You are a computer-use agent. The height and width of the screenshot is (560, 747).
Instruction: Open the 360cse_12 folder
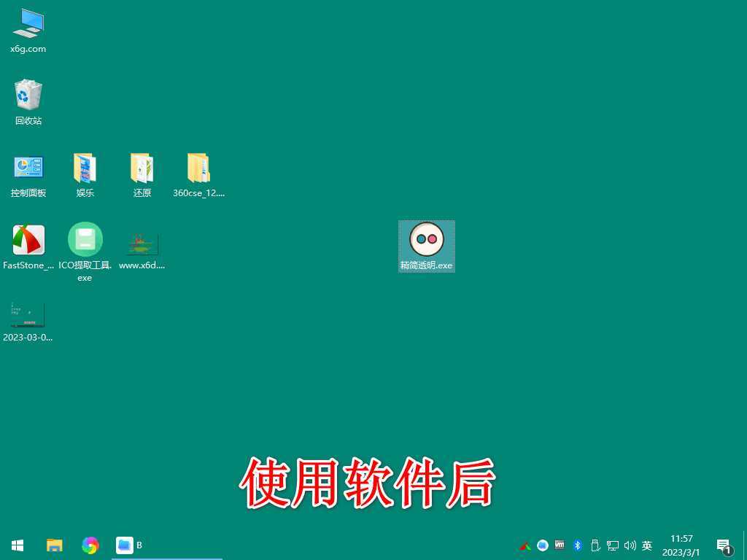click(x=198, y=168)
